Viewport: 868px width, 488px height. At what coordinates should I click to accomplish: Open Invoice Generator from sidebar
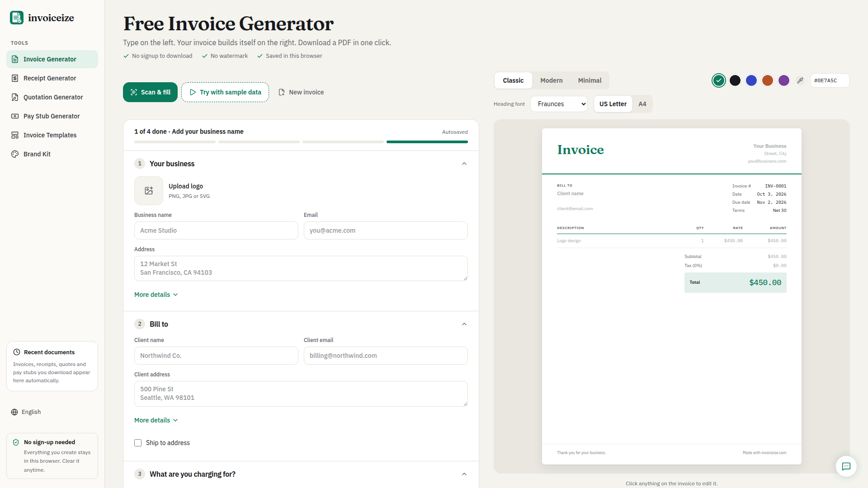52,59
